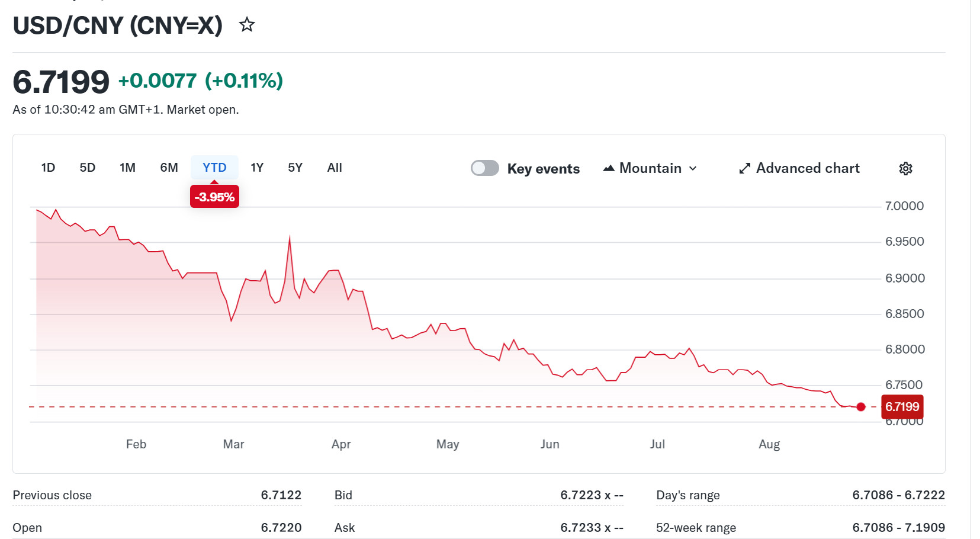Click the Feb label on x-axis

tap(136, 444)
